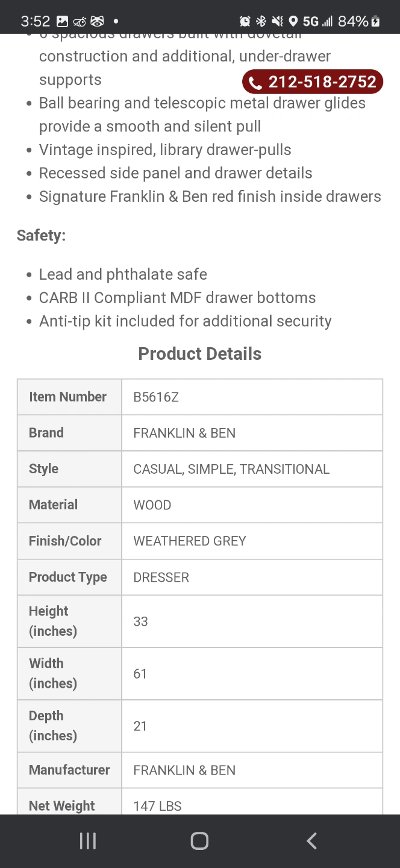Tap the 147 LBS net weight value
The width and height of the screenshot is (400, 868).
157,806
